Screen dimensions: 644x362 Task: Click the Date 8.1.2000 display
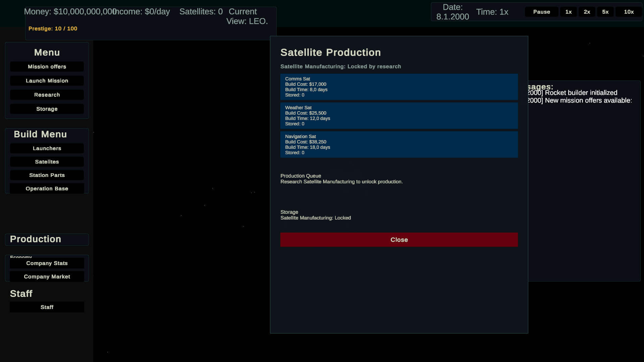click(452, 12)
